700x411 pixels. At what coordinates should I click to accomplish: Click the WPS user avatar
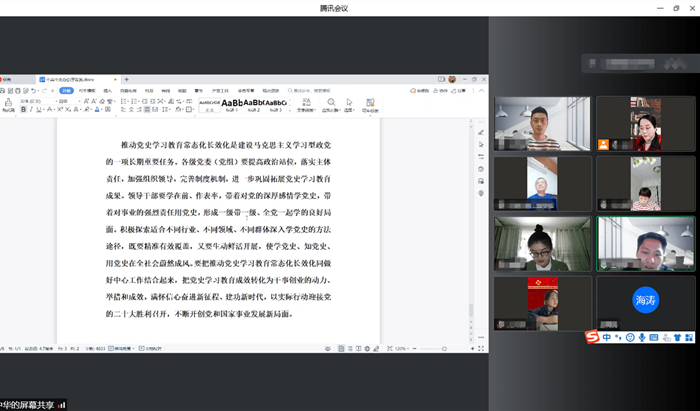click(x=452, y=79)
